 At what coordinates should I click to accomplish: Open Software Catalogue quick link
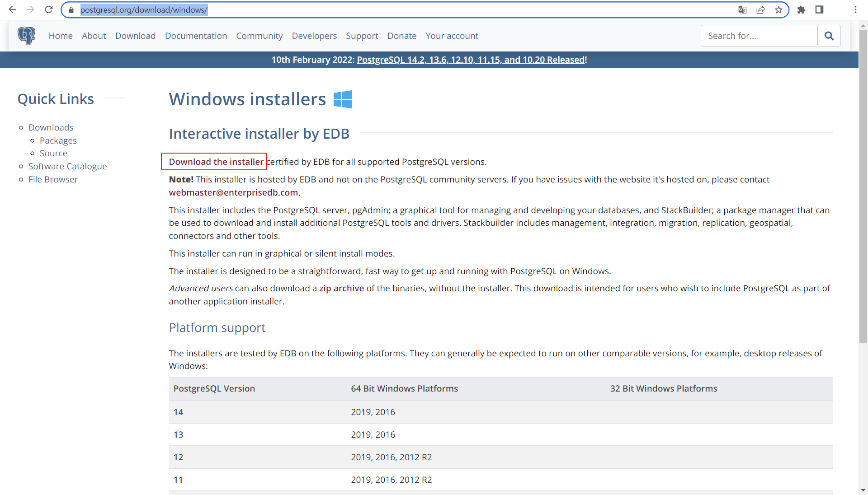pos(67,166)
